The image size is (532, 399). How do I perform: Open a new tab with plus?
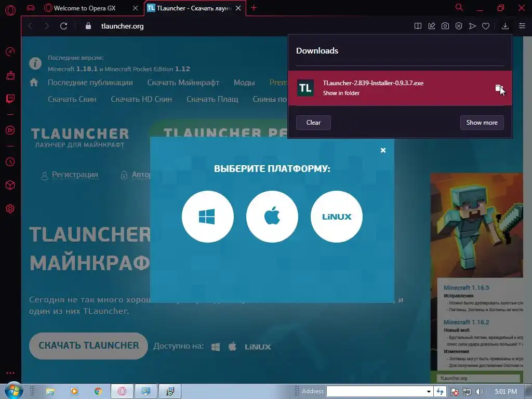tap(254, 8)
